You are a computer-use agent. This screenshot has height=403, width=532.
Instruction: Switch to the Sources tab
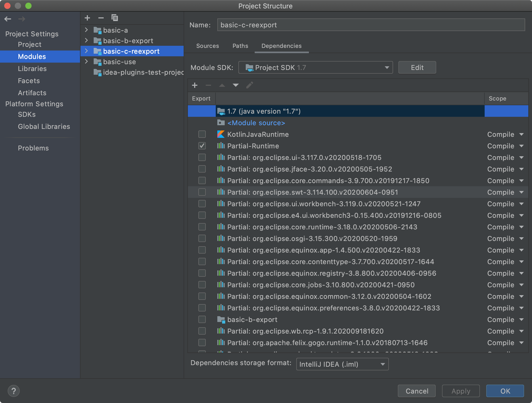pos(207,46)
